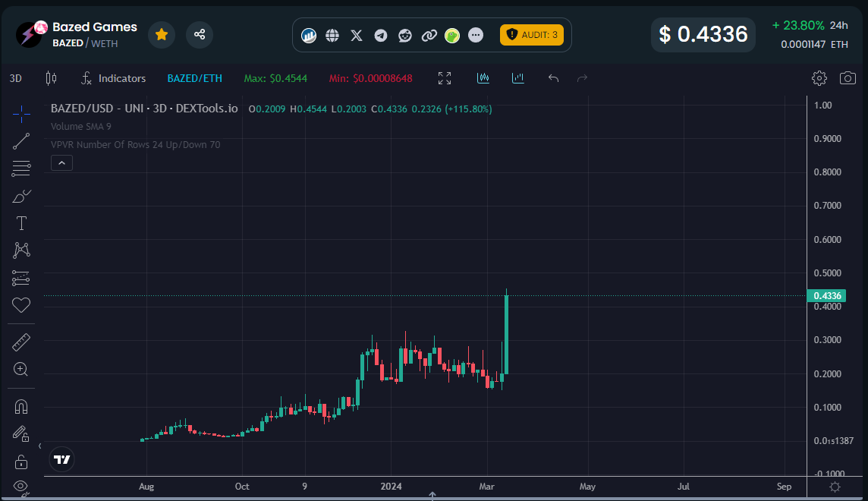Switch pair to BAZED/ETH
Image resolution: width=868 pixels, height=501 pixels.
point(194,78)
